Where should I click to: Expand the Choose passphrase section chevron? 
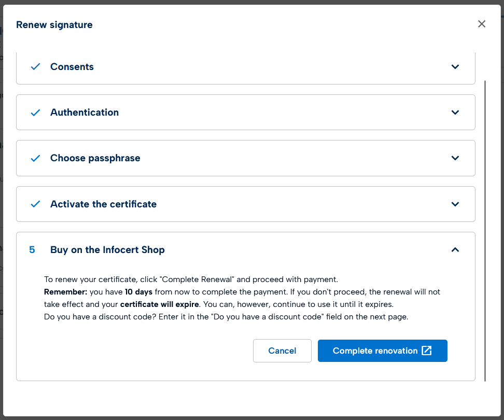[455, 158]
